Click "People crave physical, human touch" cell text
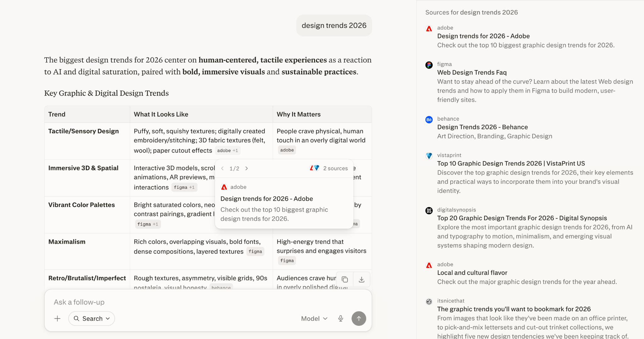Screen dimensions: 644x339 coord(321,136)
